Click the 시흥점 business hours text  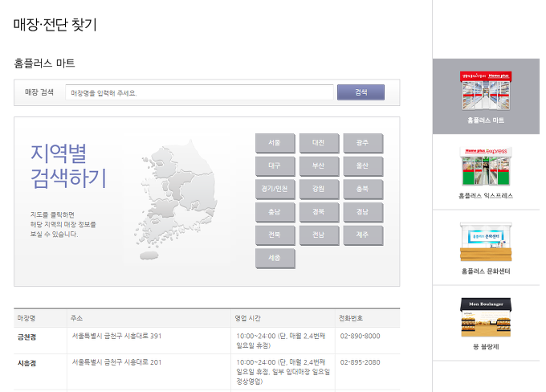click(283, 372)
